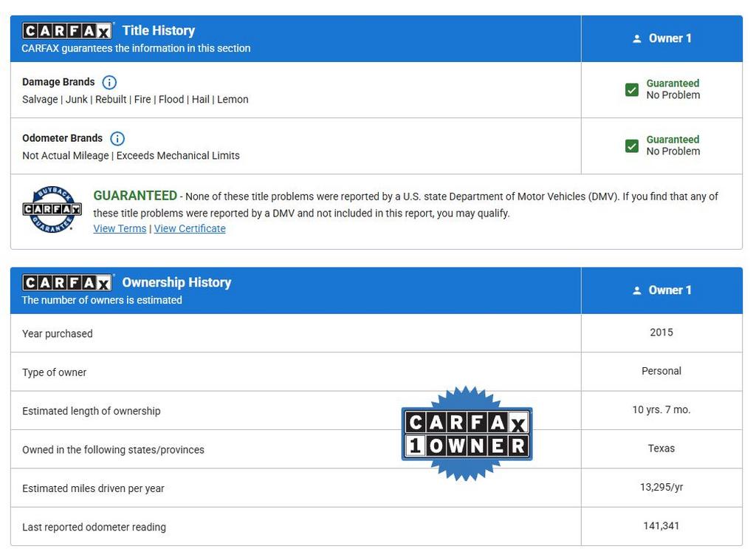Click the CARFAX logo in Title History header
The height and width of the screenshot is (549, 756).
67,30
